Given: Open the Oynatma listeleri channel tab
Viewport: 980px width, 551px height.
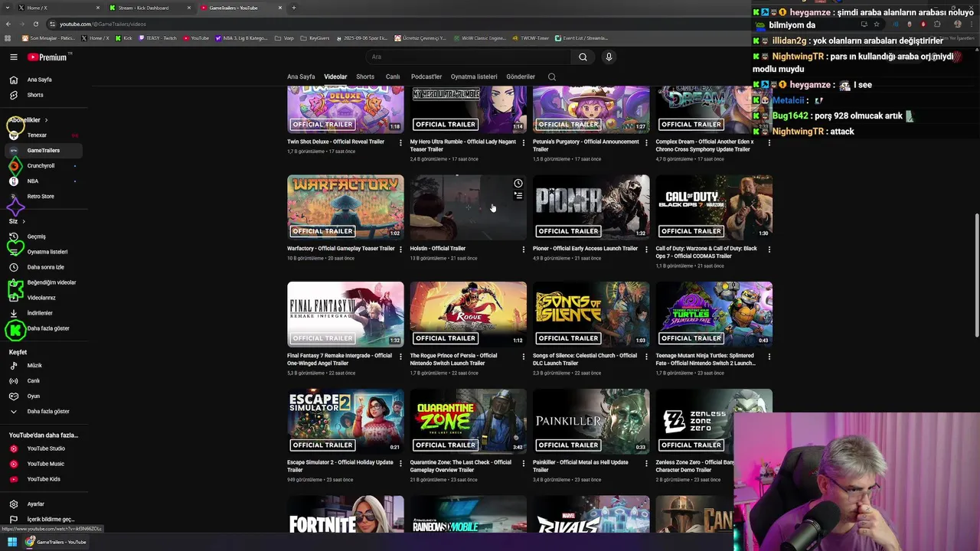Looking at the screenshot, I should point(474,77).
